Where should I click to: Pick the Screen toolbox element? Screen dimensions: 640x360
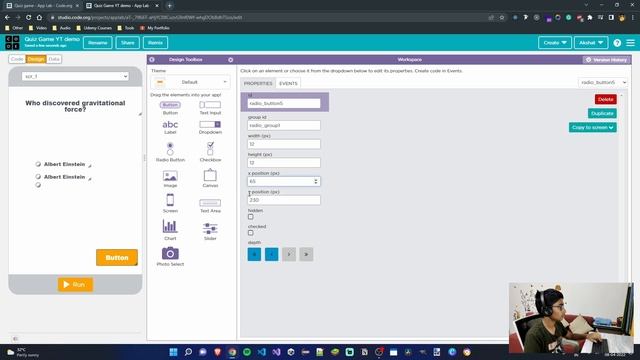click(x=170, y=203)
